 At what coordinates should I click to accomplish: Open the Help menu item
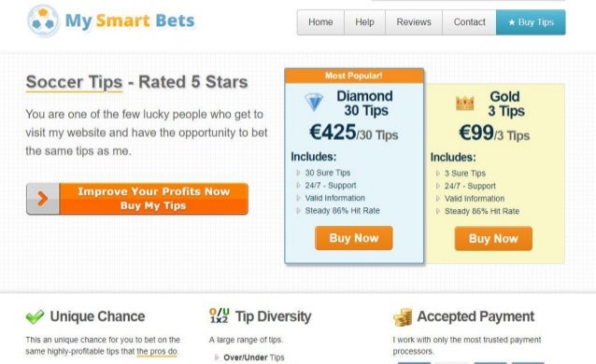click(x=364, y=22)
